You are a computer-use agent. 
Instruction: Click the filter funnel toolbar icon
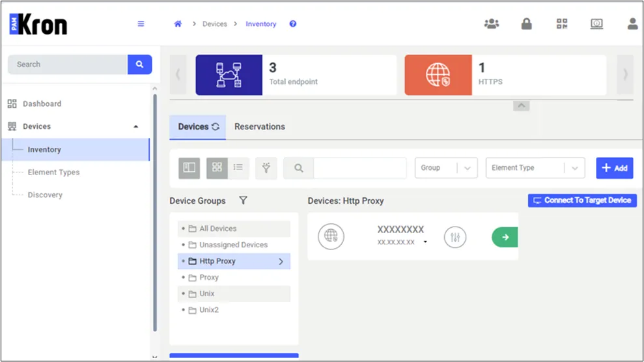coord(266,168)
